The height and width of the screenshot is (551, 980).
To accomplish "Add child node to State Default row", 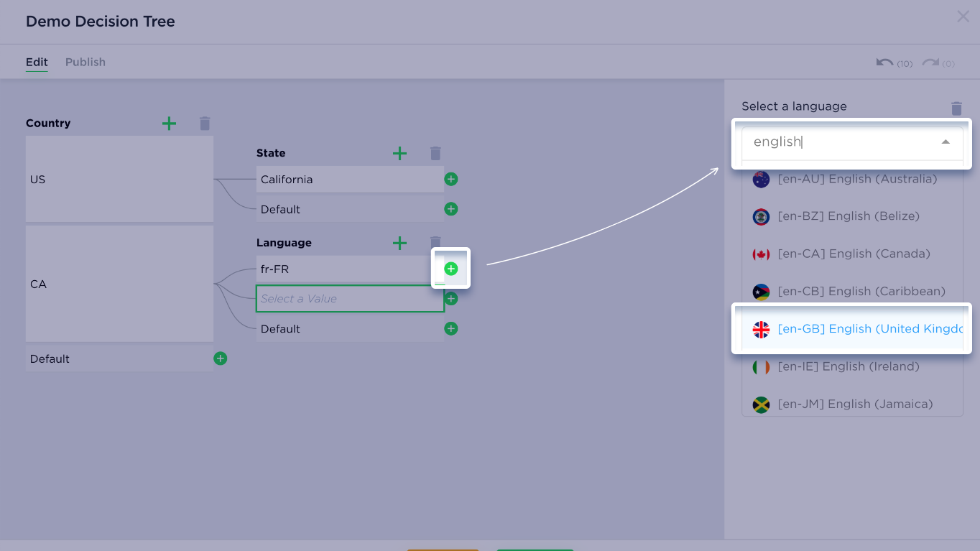I will coord(451,209).
